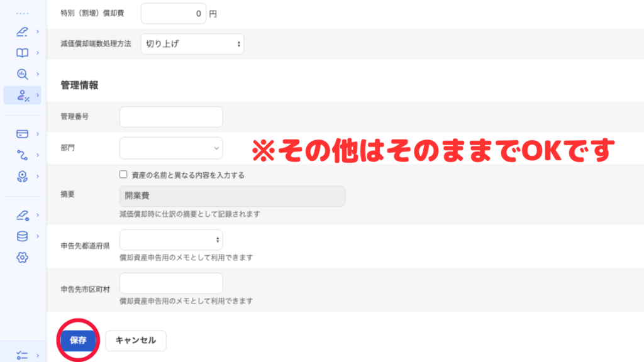Click the route path icon in sidebar
This screenshot has width=644, height=362.
coord(22,155)
